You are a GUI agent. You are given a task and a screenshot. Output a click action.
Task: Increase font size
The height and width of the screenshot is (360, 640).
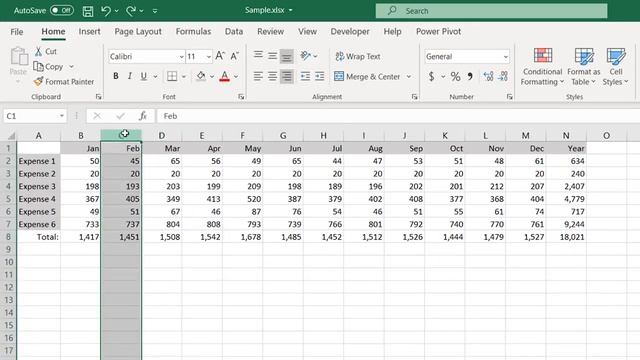click(x=220, y=56)
